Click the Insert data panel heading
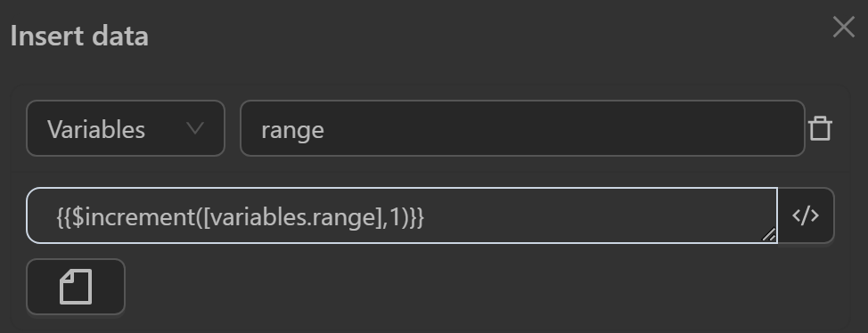The height and width of the screenshot is (333, 868). pos(79,36)
